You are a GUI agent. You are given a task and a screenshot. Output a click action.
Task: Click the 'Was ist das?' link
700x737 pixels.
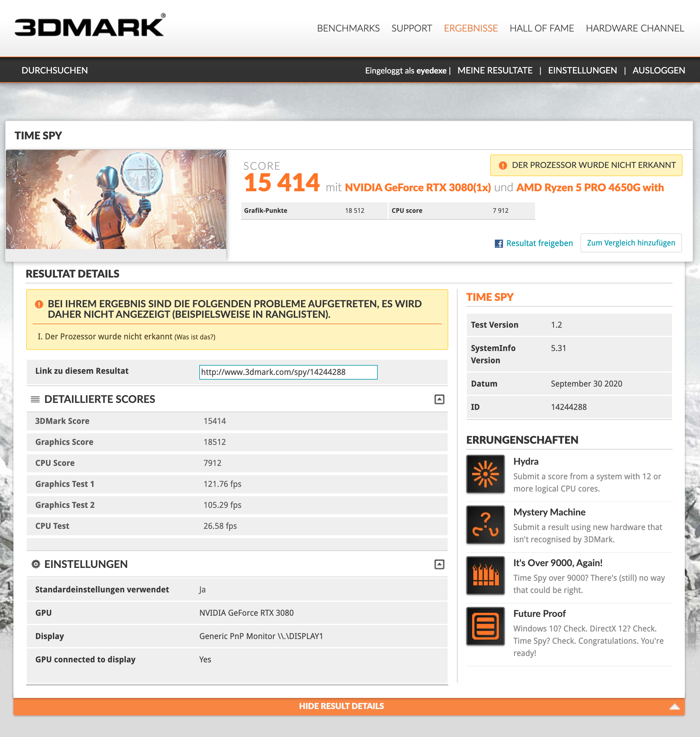(195, 337)
